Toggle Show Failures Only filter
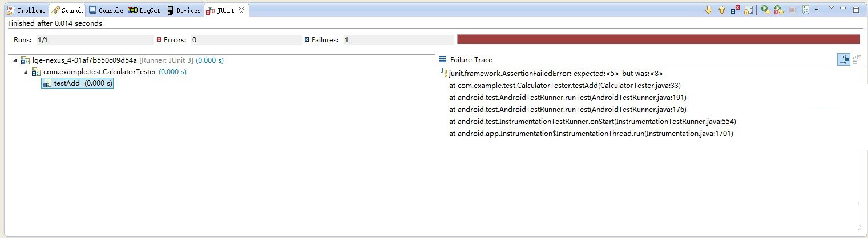The image size is (868, 238). [x=736, y=10]
